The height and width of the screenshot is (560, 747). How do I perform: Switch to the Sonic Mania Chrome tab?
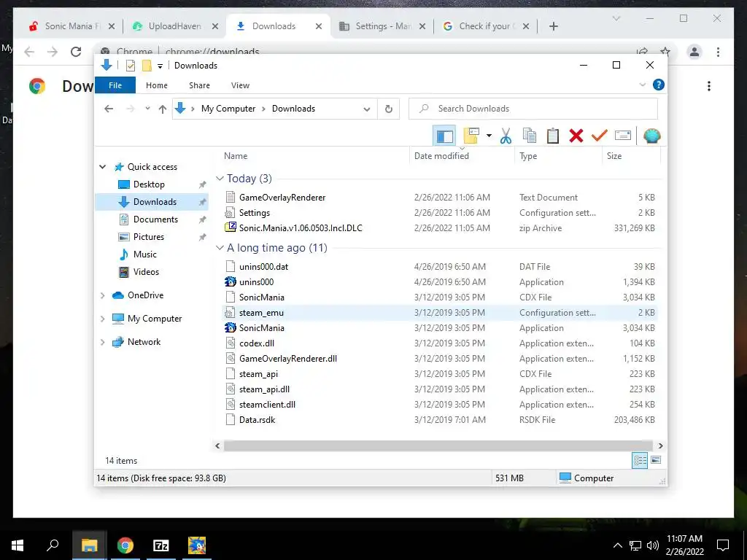[x=71, y=26]
